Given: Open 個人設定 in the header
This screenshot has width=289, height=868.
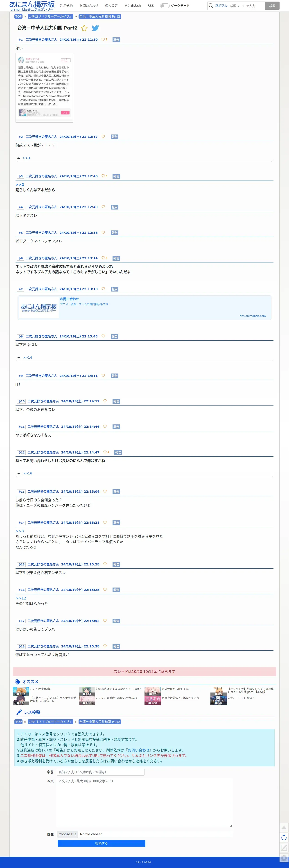Looking at the screenshot, I should click(x=111, y=6).
